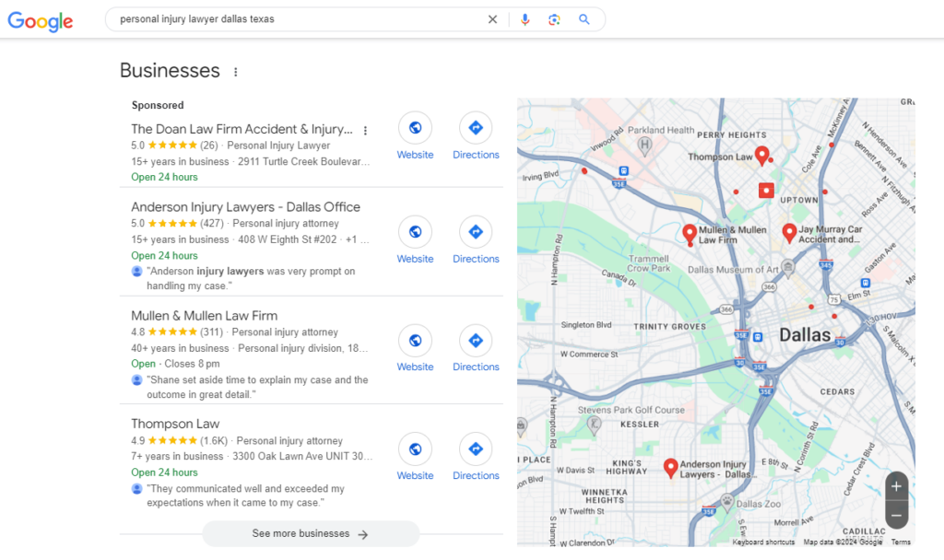
Task: Click 'Closes 8 pm' under Mullen & Mullen
Action: coord(192,364)
